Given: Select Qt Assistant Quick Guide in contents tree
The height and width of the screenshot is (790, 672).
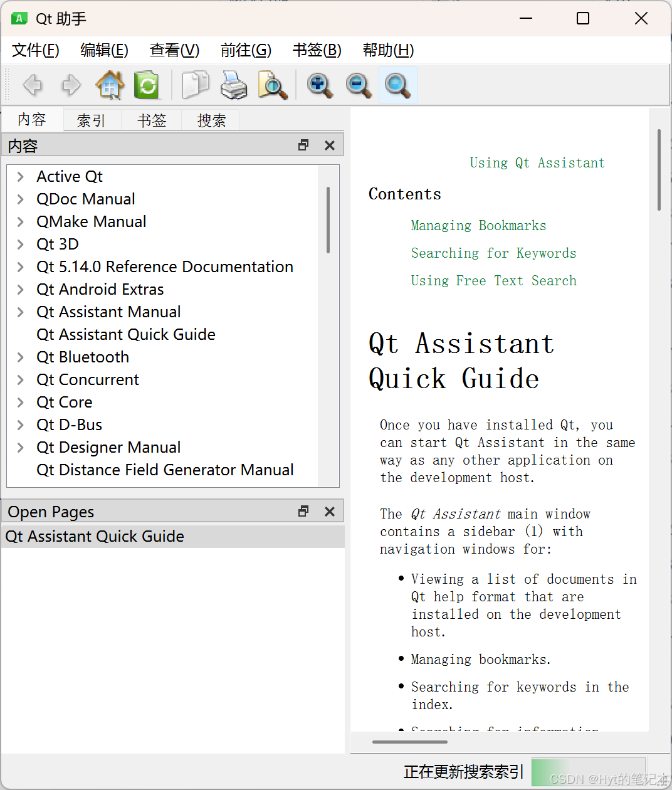Looking at the screenshot, I should coord(126,335).
